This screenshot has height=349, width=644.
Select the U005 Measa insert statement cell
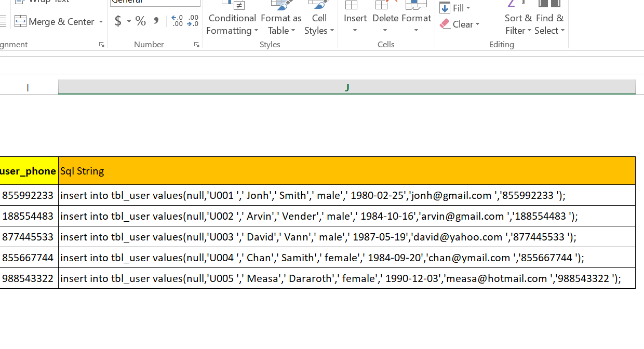click(x=347, y=278)
